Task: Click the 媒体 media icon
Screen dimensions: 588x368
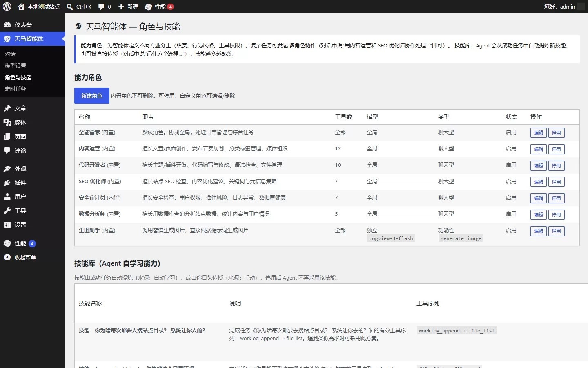Action: coord(7,122)
